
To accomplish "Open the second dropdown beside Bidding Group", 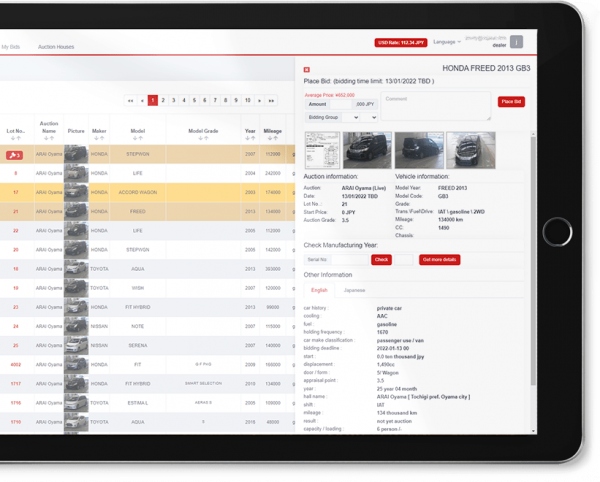I will coord(370,117).
